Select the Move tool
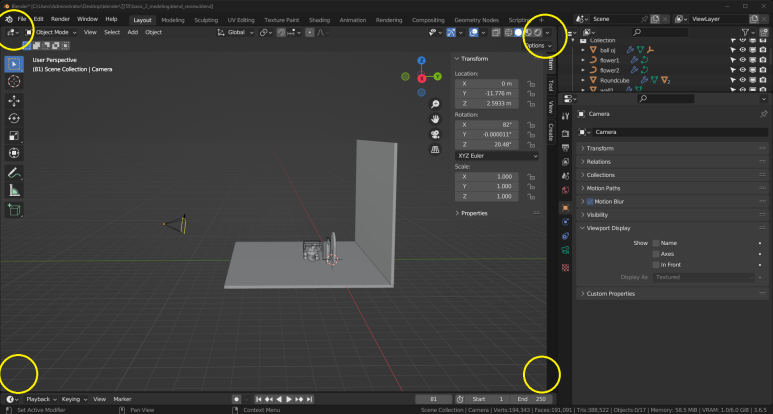This screenshot has width=773, height=414. click(x=14, y=101)
